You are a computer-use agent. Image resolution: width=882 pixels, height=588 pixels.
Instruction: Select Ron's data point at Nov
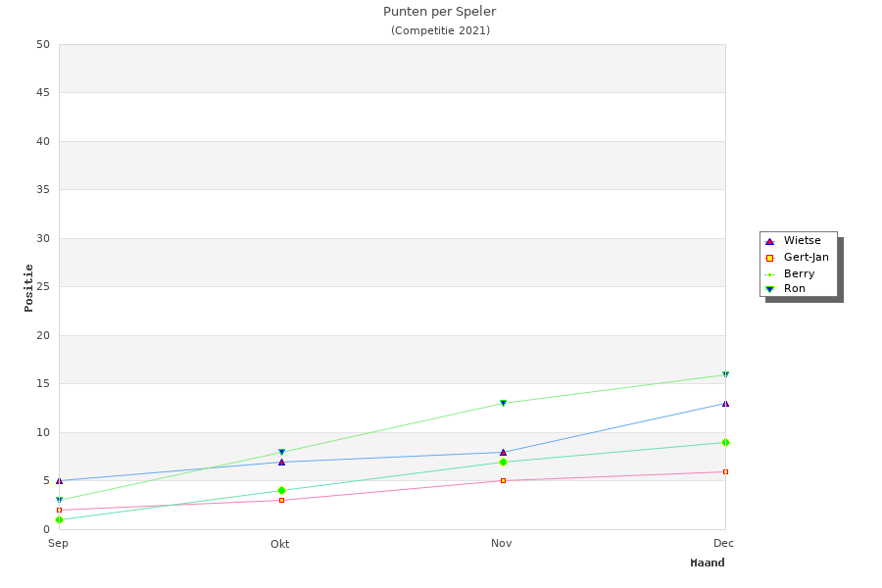[x=503, y=404]
